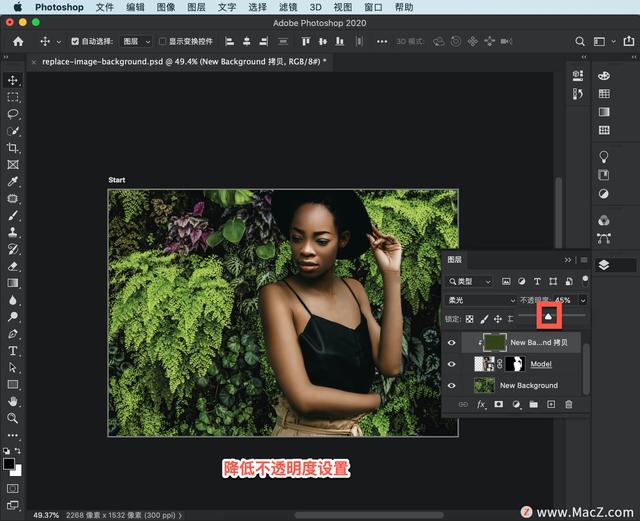Open the Layers panel flyout menu
The width and height of the screenshot is (640, 521).
pyautogui.click(x=584, y=260)
